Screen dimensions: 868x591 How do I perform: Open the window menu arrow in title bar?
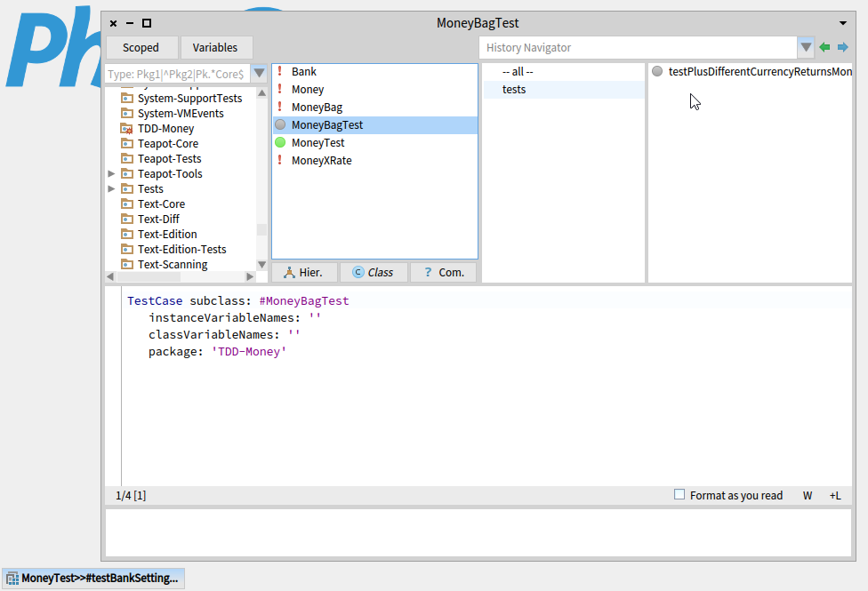click(842, 23)
